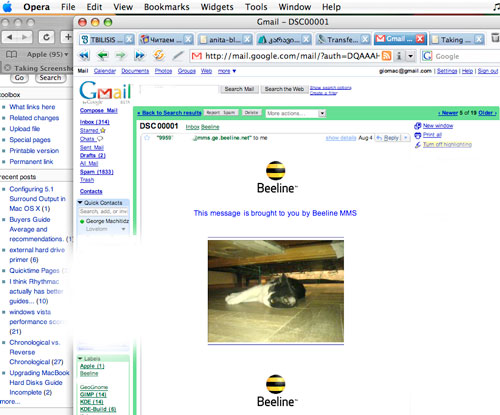Switch to the Taking tab

(x=457, y=39)
